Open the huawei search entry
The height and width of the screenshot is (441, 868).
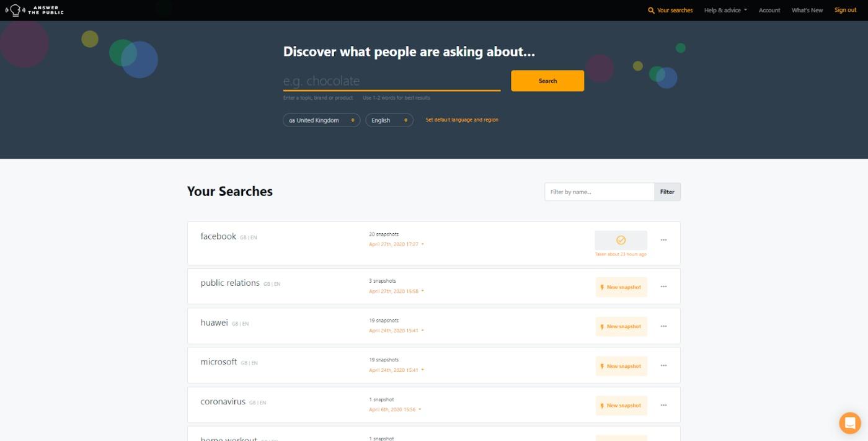pos(215,323)
